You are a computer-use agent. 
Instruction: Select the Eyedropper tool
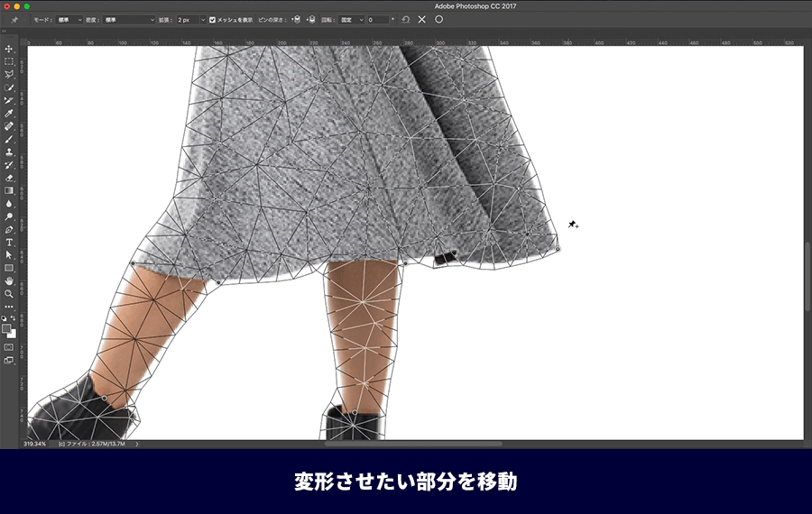(9, 114)
